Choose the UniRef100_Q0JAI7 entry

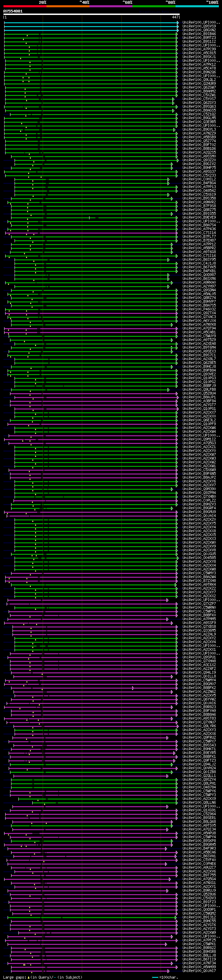click(x=199, y=971)
